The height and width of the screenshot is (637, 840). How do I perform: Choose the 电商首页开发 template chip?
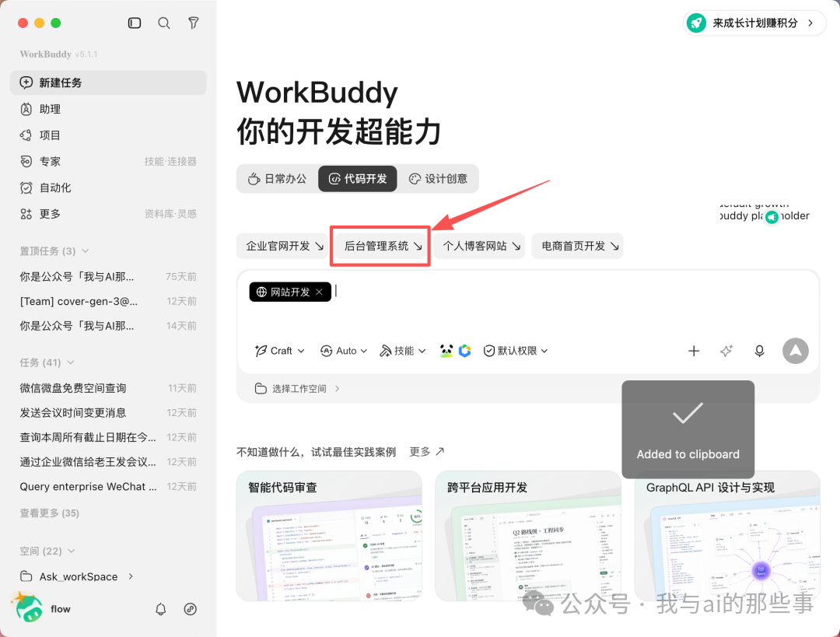(x=577, y=246)
